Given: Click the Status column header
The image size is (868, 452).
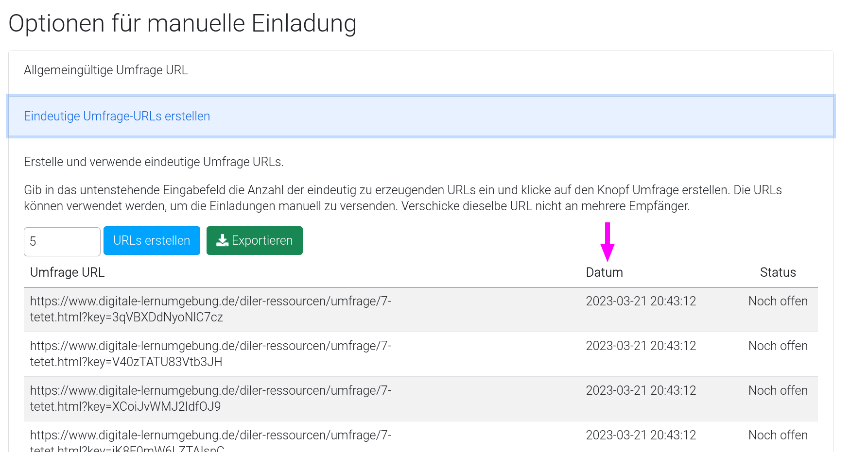Looking at the screenshot, I should coord(778,272).
